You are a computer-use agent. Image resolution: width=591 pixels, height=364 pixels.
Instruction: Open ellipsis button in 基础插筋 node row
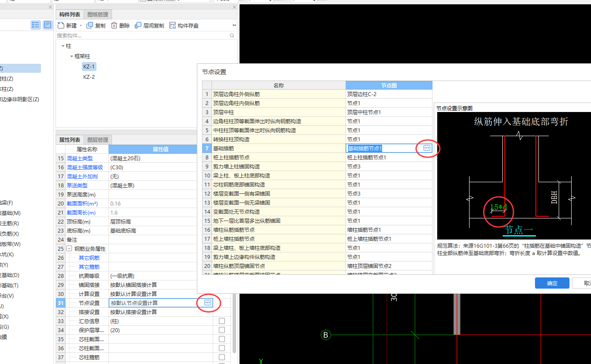(x=426, y=148)
